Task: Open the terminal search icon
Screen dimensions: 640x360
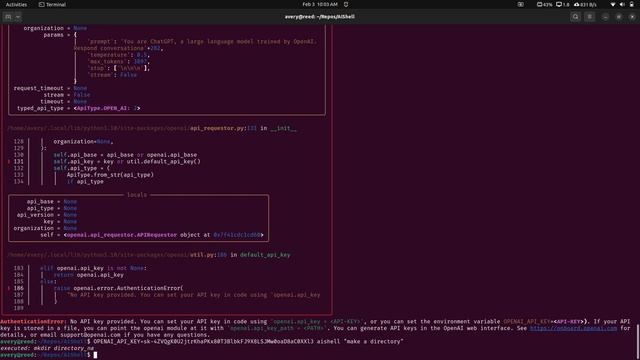Action: point(576,17)
